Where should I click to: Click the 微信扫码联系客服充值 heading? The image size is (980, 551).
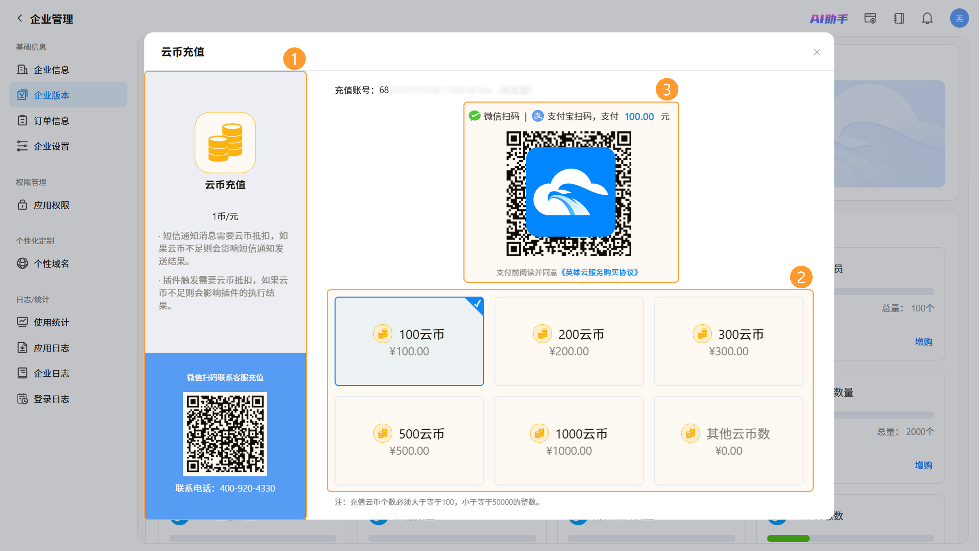(225, 377)
